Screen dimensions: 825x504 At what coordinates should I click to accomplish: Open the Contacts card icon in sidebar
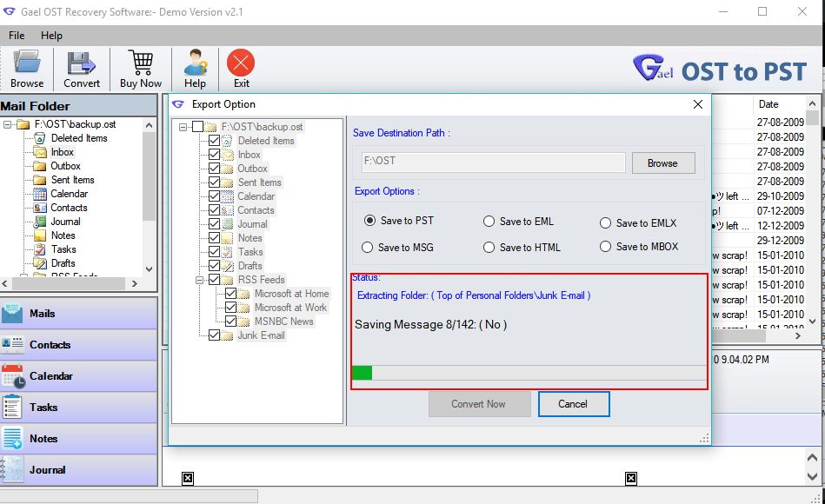pyautogui.click(x=12, y=345)
